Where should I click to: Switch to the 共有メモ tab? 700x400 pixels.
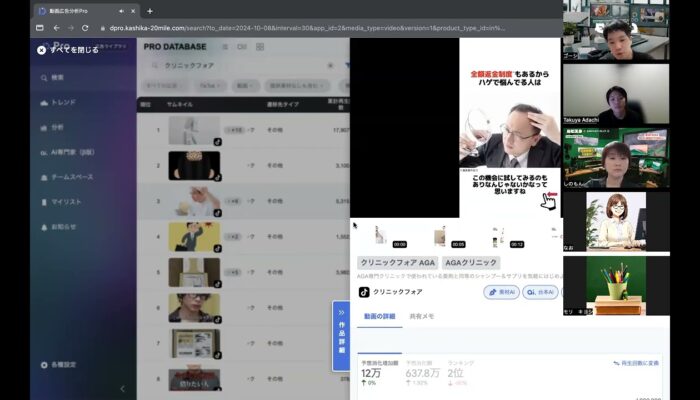tap(422, 317)
